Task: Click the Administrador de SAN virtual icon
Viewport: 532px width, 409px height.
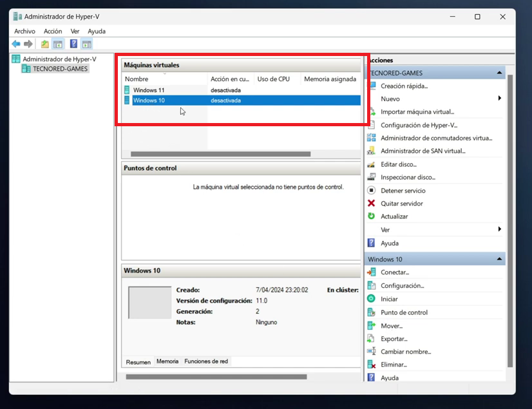Action: pos(372,151)
